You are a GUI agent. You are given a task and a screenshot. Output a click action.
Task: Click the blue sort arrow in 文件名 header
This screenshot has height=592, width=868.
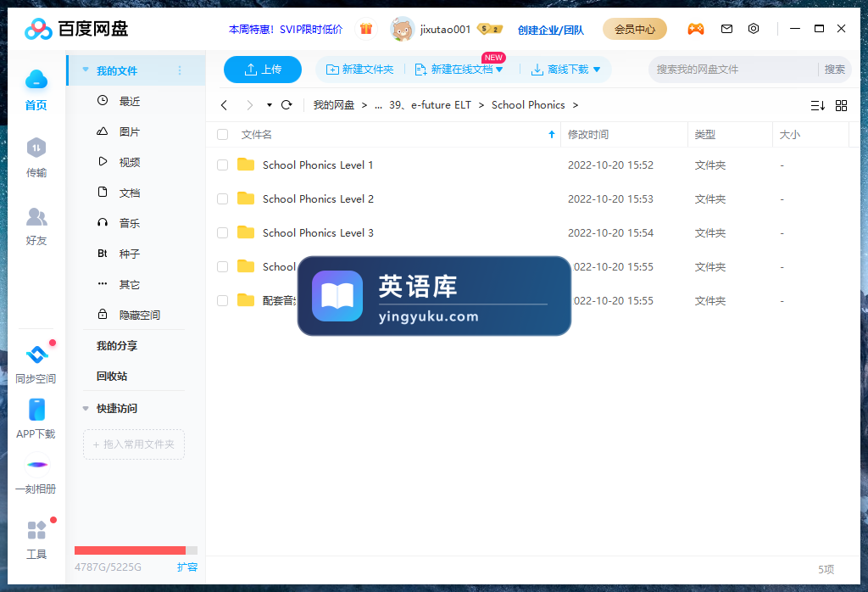click(551, 134)
